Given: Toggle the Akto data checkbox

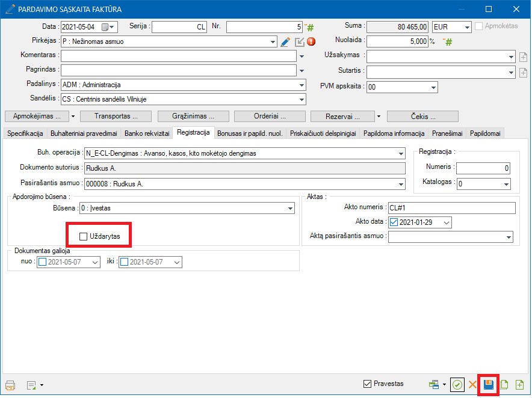Looking at the screenshot, I should point(394,222).
